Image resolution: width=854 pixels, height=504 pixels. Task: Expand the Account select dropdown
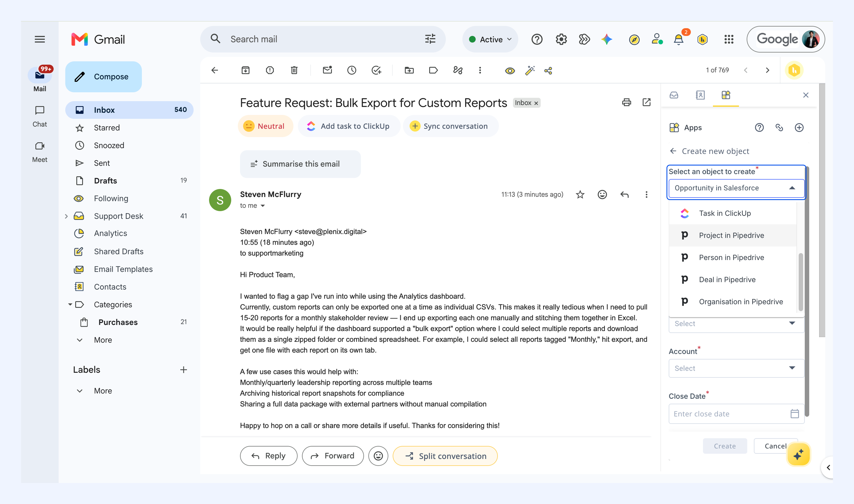(x=736, y=368)
